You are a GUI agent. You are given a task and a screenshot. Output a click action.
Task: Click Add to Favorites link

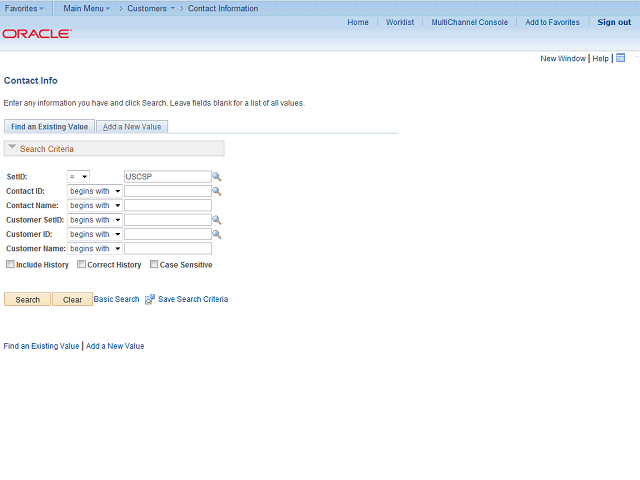point(552,22)
